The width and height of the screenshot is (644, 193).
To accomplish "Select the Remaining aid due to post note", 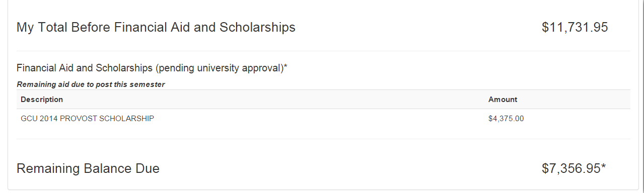I will [91, 84].
